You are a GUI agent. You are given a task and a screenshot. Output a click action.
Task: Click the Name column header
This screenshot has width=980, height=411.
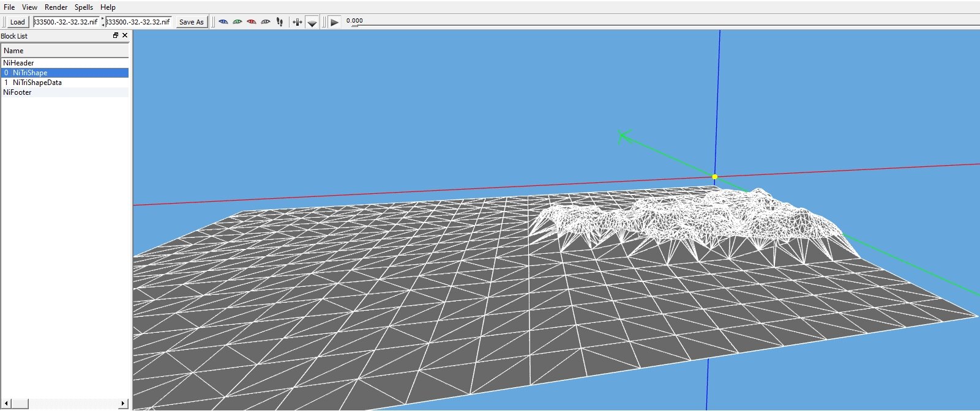click(x=65, y=51)
